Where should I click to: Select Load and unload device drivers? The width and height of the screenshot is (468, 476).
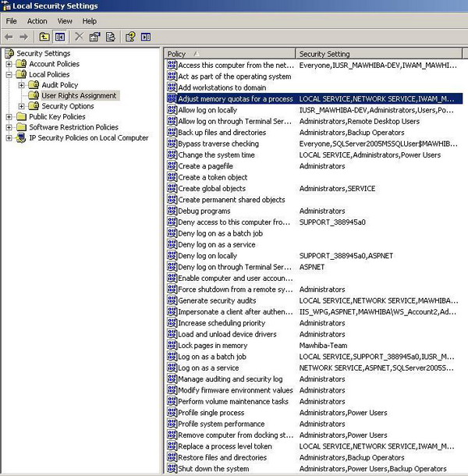coord(227,334)
